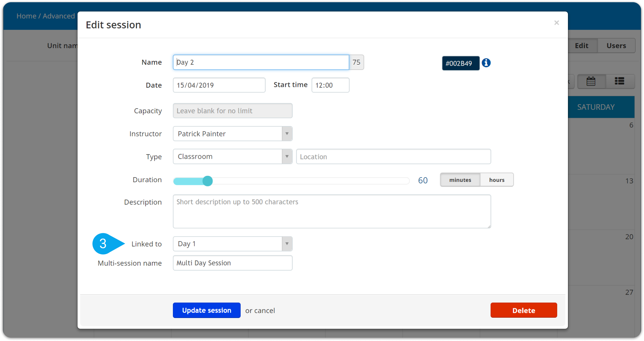Viewport: 644px width, 341px height.
Task: Click the Name field containing Day 2
Action: 261,62
